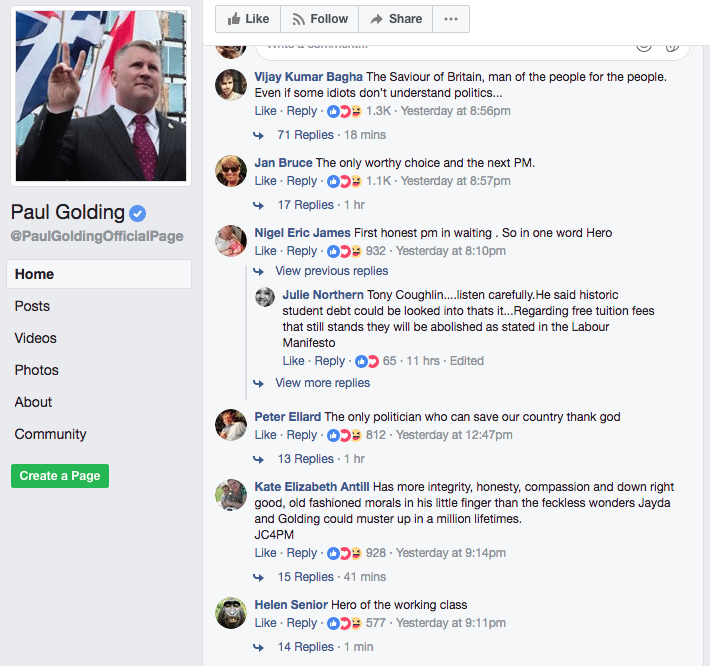Click reaction icons on Vijay Kumar Bagha's comment

coord(344,111)
